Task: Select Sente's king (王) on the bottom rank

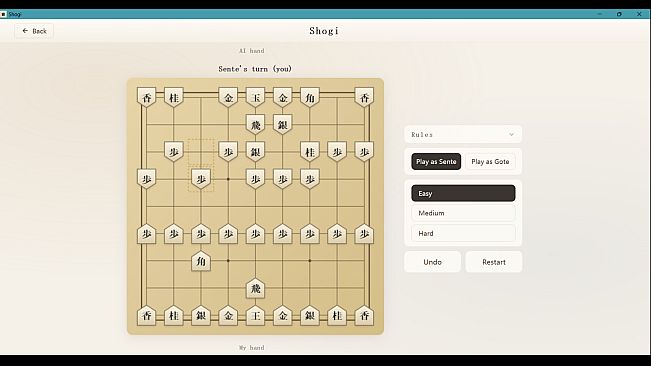Action: click(x=255, y=315)
